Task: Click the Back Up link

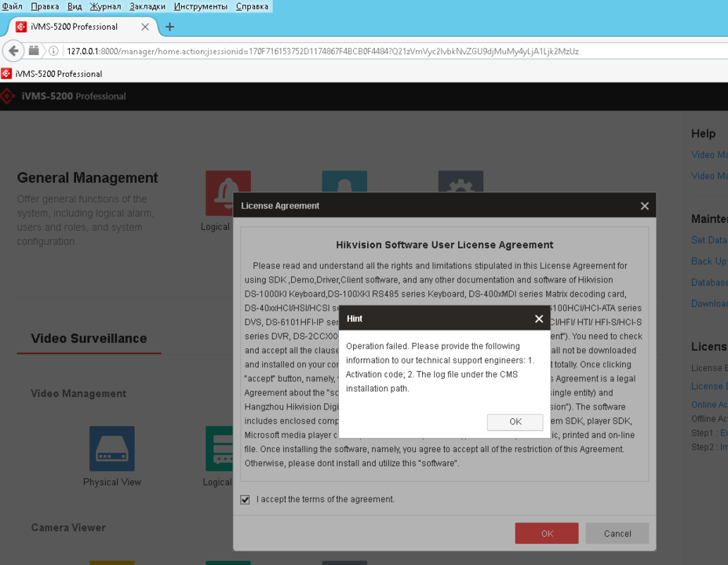Action: [709, 261]
